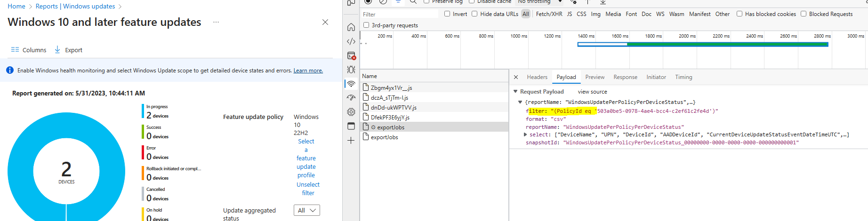868x221 pixels.
Task: Check 3rd-party requests checkbox
Action: [366, 25]
